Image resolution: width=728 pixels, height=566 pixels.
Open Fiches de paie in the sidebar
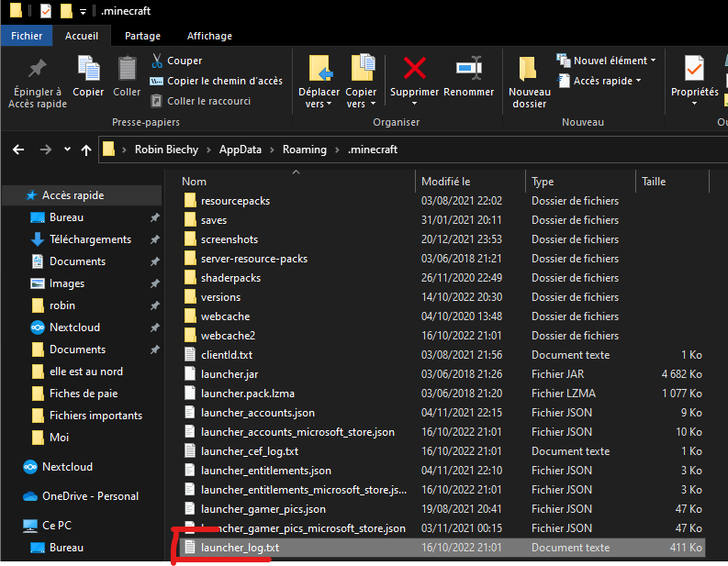point(84,394)
